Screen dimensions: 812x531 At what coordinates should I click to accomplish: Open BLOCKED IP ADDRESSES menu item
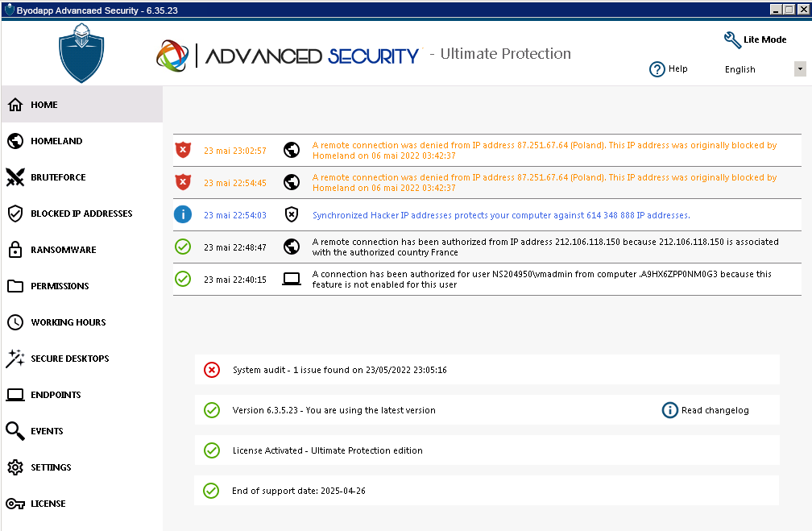tap(82, 214)
